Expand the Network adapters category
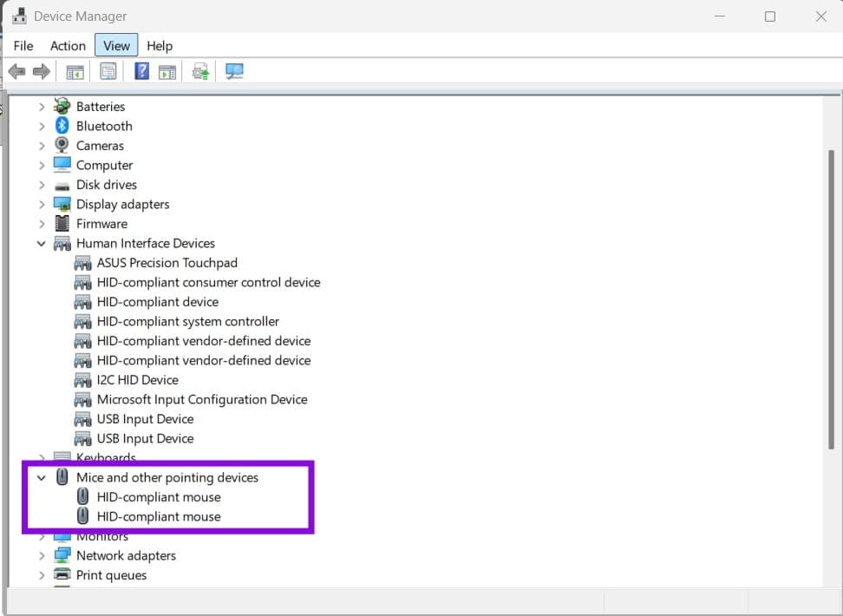The width and height of the screenshot is (843, 616). click(x=42, y=556)
